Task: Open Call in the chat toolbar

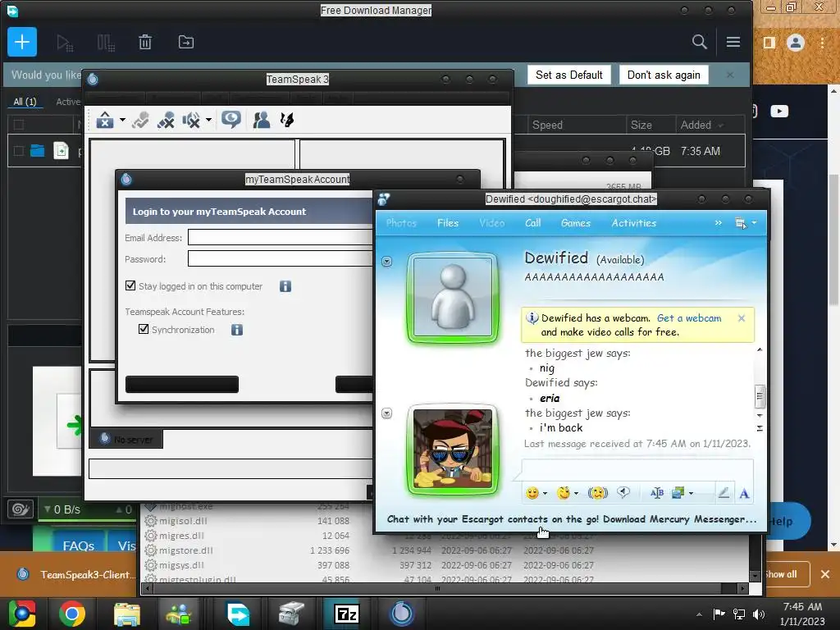Action: coord(532,223)
